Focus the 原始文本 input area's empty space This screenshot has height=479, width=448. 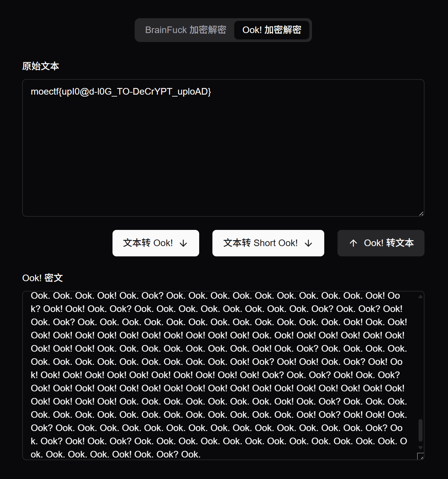[x=223, y=159]
